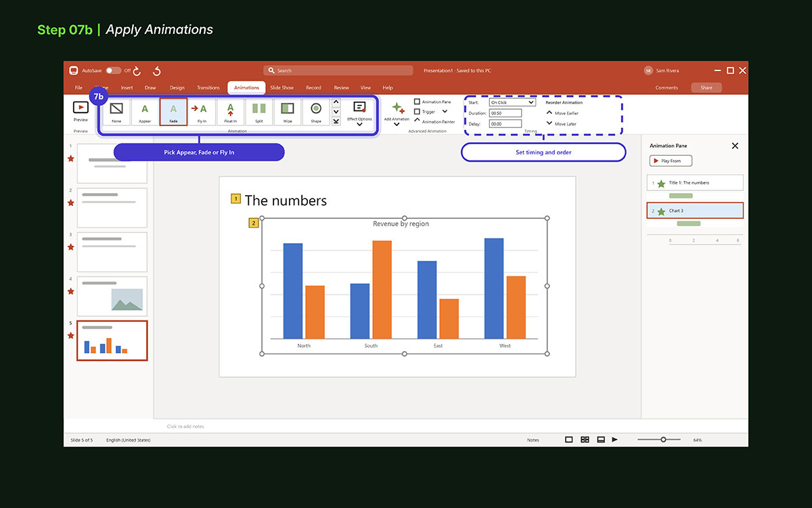The image size is (812, 508).
Task: Apply the Fade animation effect
Action: click(173, 112)
